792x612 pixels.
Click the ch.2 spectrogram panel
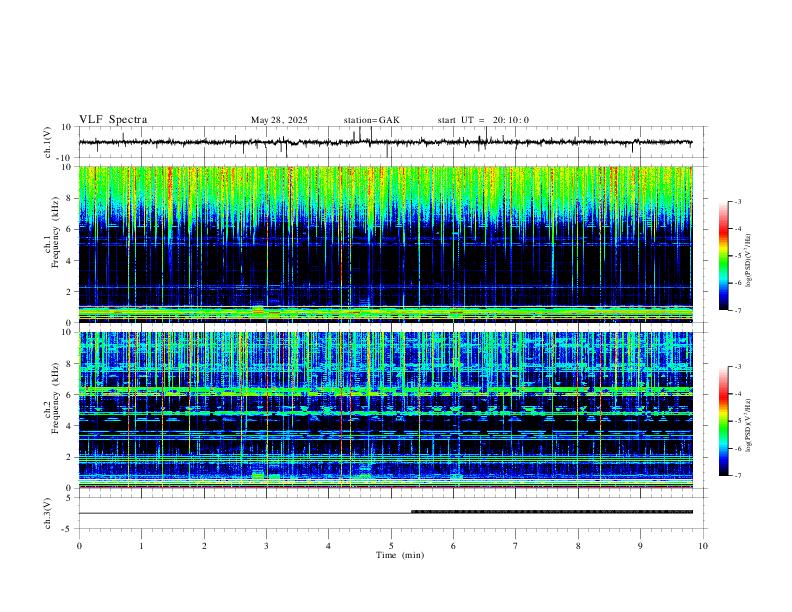385,410
